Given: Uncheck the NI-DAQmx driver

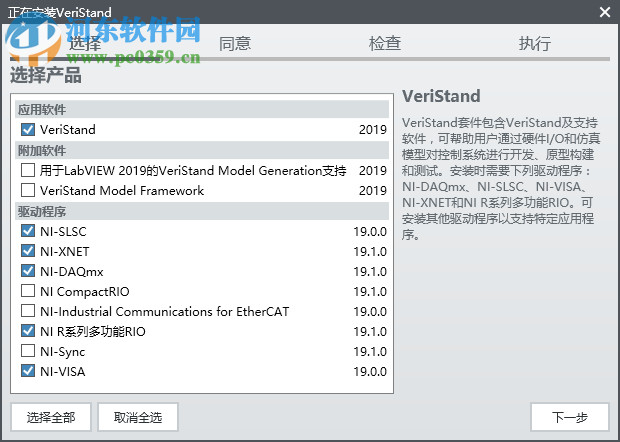Looking at the screenshot, I should 28,271.
